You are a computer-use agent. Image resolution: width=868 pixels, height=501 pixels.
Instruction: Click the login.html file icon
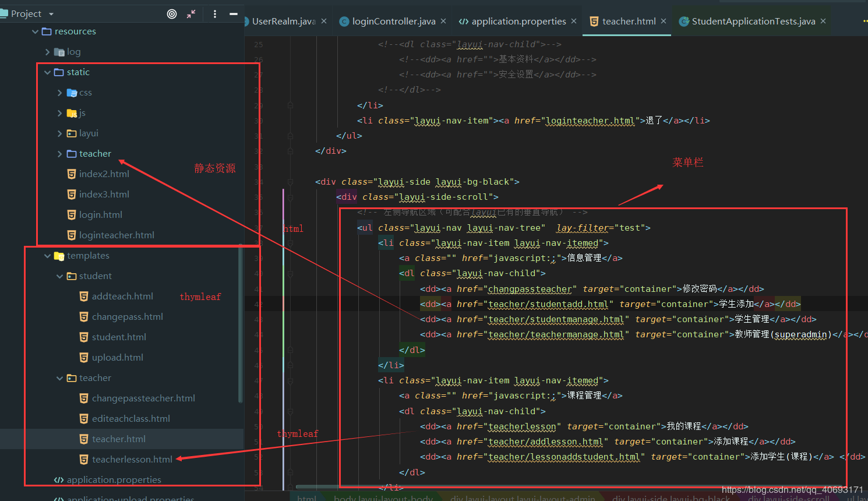point(72,215)
